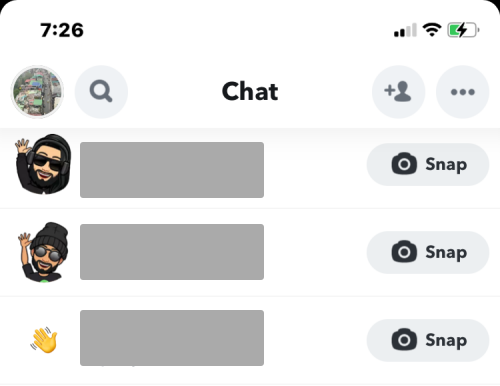Tap the Wi-Fi status icon
This screenshot has height=386, width=500.
[x=432, y=30]
